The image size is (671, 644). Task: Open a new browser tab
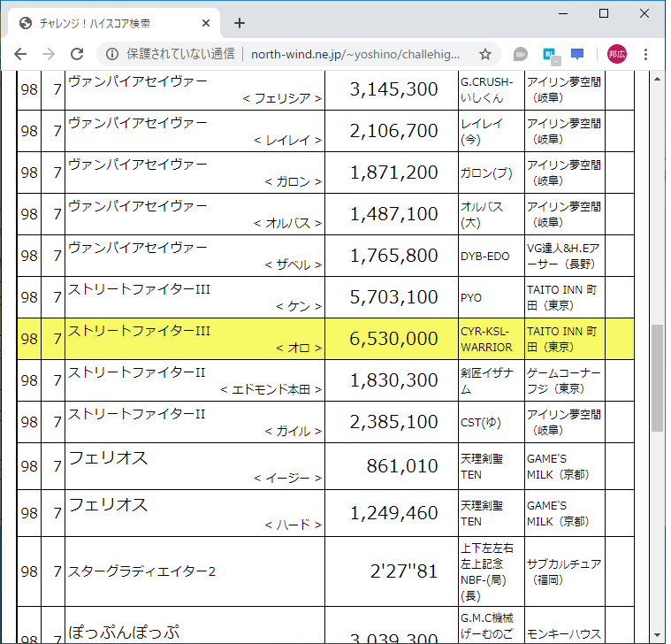pos(240,23)
